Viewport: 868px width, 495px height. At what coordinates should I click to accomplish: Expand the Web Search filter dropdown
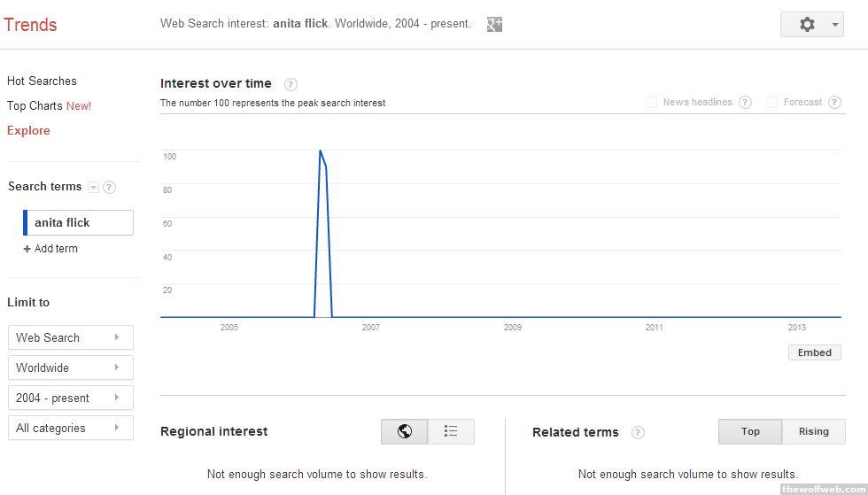[x=70, y=337]
